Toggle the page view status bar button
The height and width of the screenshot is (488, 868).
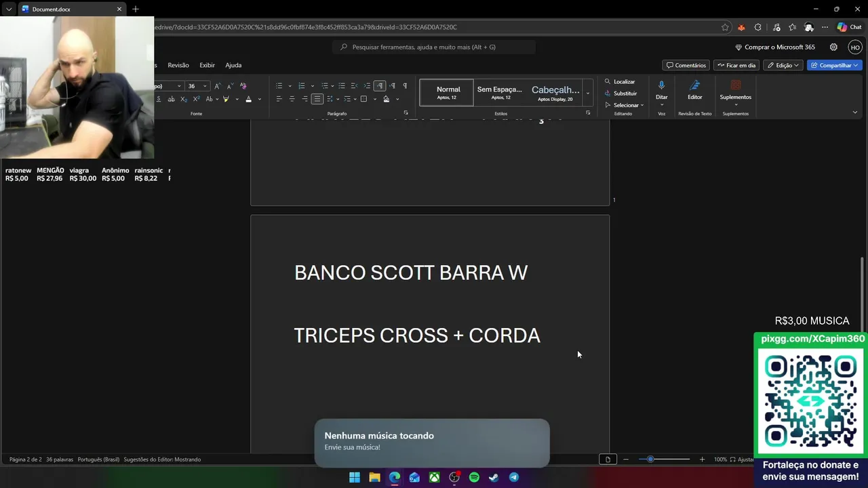click(x=608, y=460)
